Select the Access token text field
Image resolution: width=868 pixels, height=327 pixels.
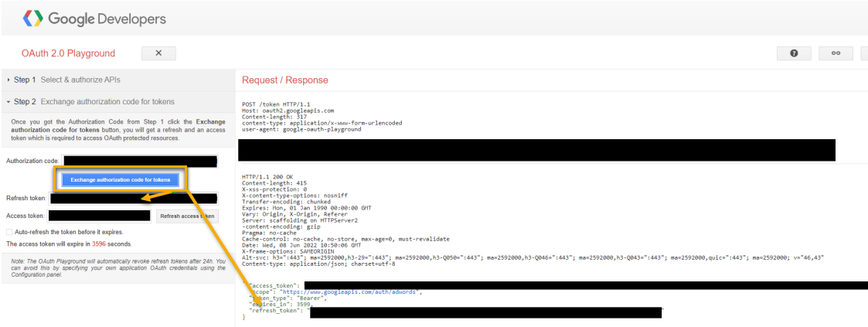99,216
